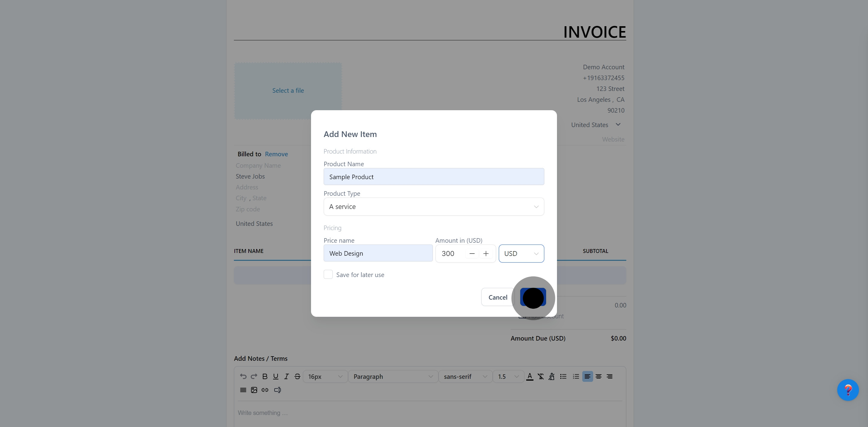Toggle bold formatting in notes editor

(265, 376)
